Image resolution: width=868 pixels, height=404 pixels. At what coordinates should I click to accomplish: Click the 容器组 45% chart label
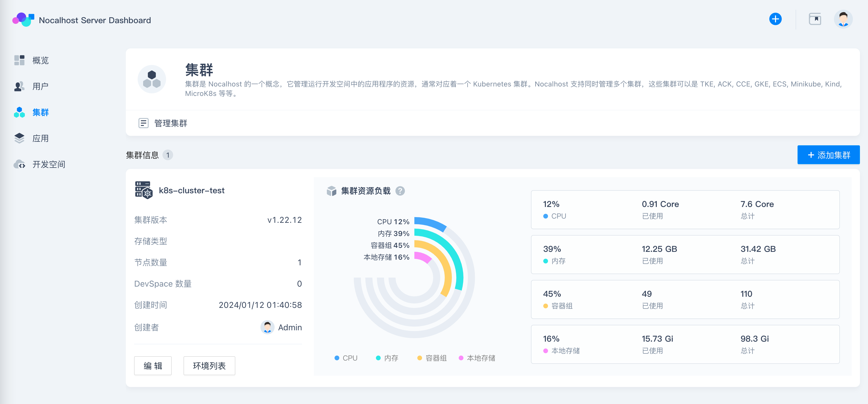point(390,245)
